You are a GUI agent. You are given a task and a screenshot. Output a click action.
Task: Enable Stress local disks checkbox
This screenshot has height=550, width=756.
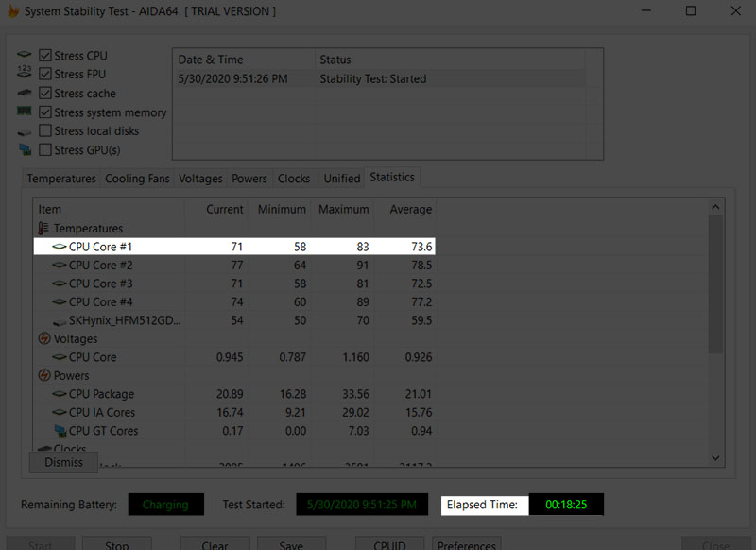click(45, 130)
